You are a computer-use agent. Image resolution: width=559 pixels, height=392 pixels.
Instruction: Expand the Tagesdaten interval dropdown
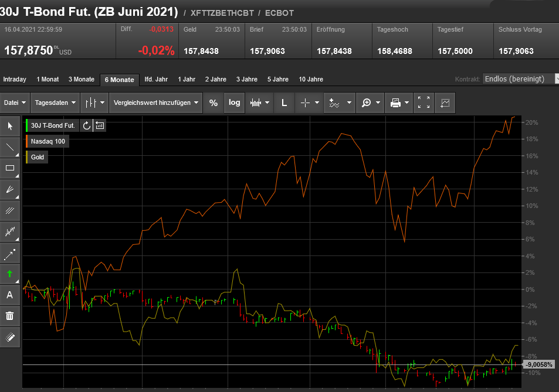point(56,103)
